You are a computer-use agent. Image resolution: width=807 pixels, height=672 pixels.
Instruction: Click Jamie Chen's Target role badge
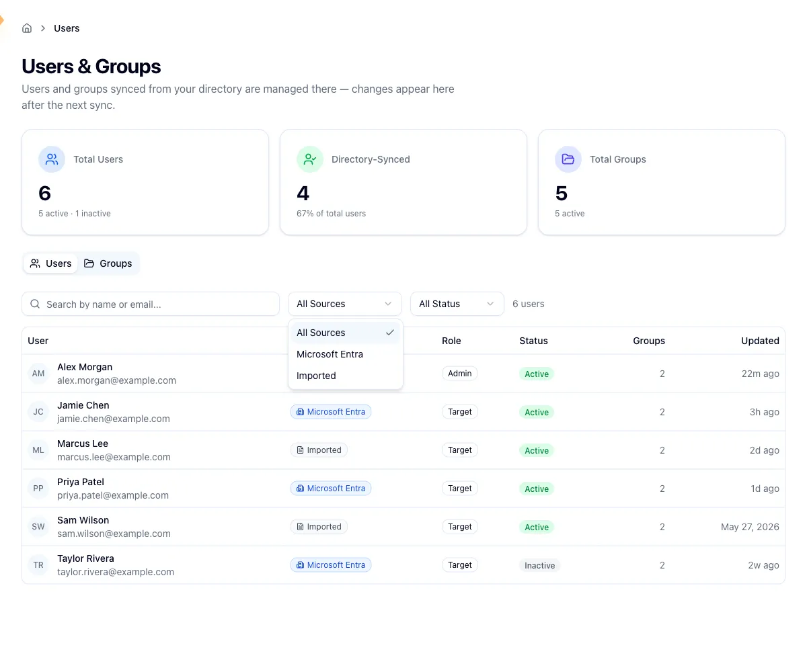pyautogui.click(x=460, y=412)
